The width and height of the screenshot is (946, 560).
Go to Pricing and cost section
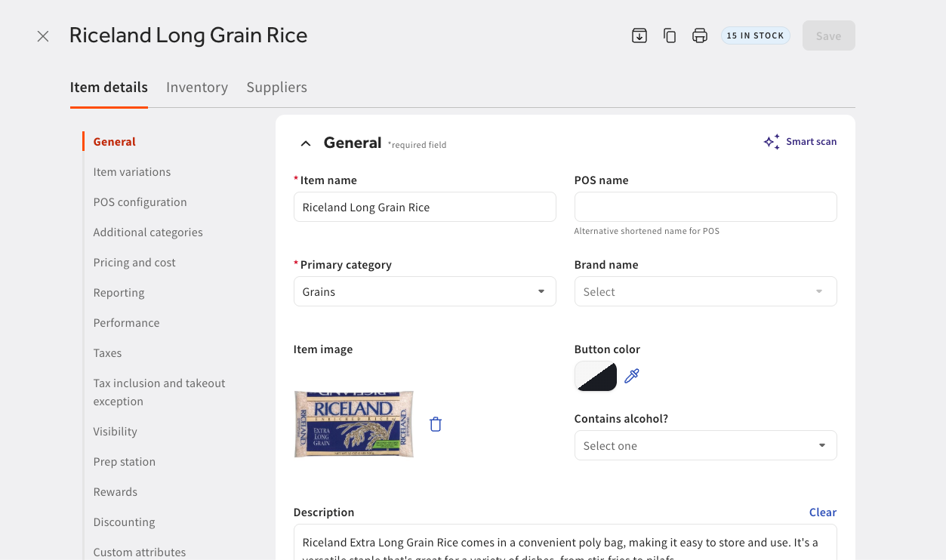[x=134, y=263]
